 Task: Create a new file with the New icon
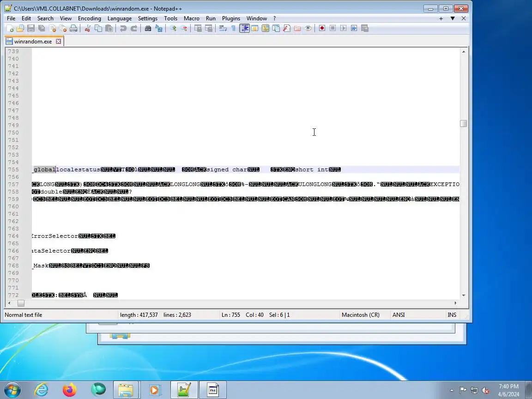[10, 28]
